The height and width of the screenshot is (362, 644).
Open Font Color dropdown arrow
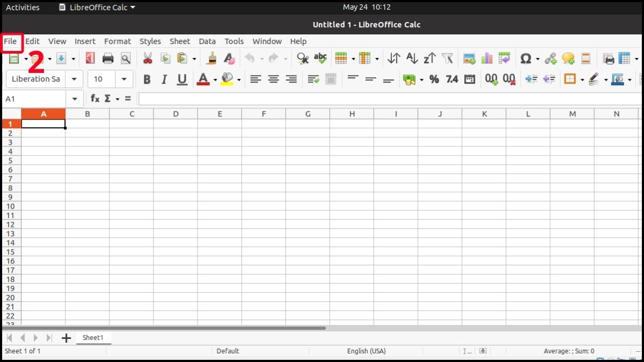pyautogui.click(x=215, y=80)
